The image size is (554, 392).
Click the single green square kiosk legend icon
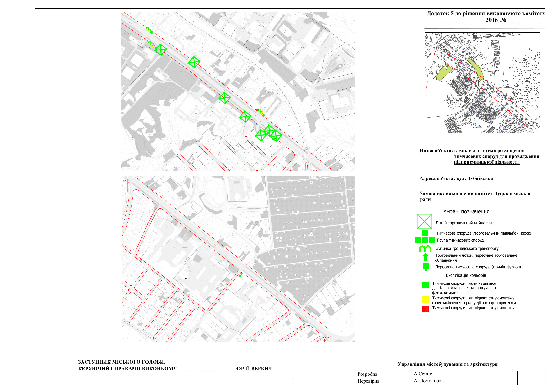425,233
